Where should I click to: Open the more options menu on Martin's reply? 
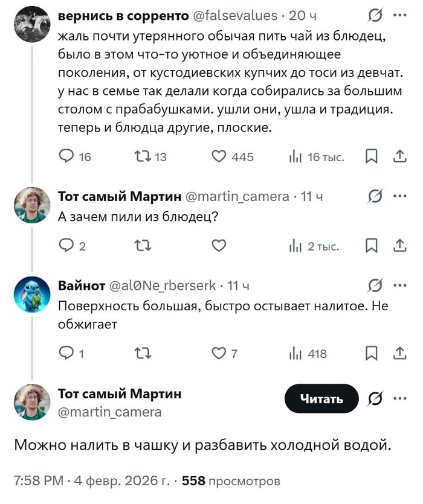pyautogui.click(x=398, y=196)
